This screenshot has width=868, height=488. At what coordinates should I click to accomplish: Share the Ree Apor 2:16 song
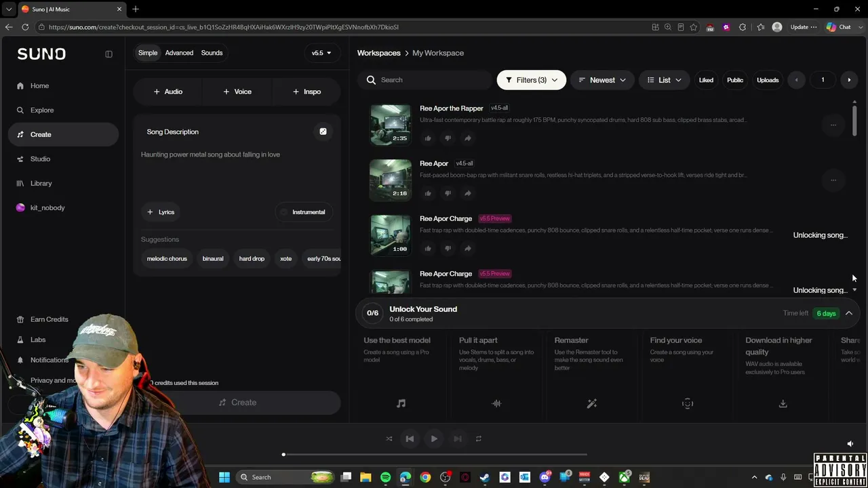pos(468,193)
